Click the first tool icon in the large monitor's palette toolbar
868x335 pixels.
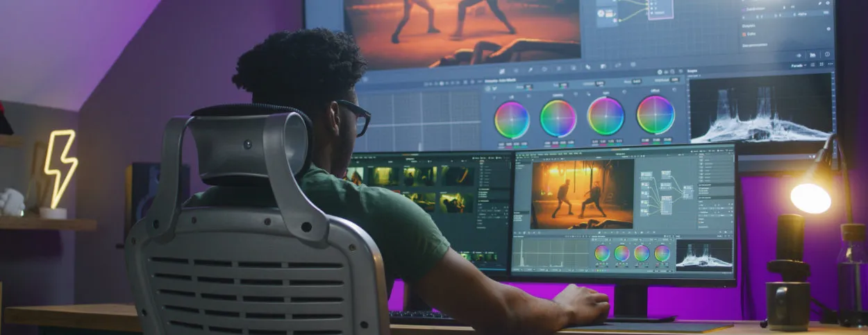501,70
